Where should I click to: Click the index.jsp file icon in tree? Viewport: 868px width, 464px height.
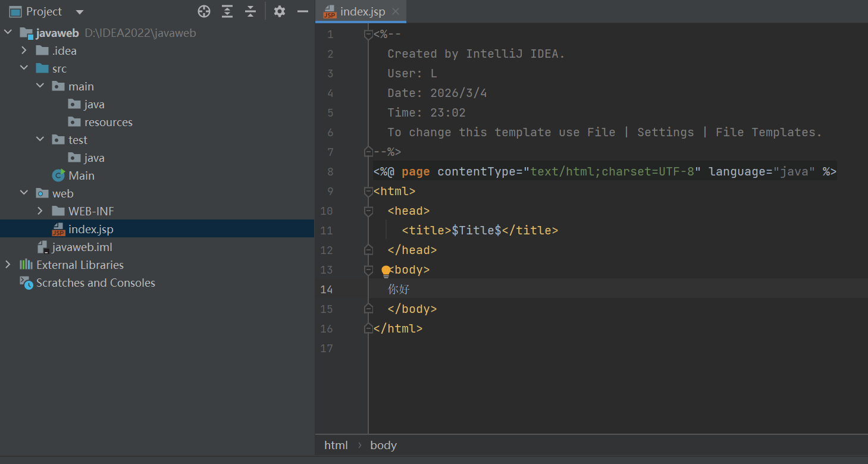click(58, 229)
